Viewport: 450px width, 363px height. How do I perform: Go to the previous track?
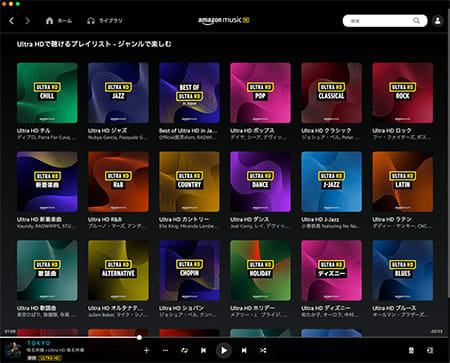[203, 350]
